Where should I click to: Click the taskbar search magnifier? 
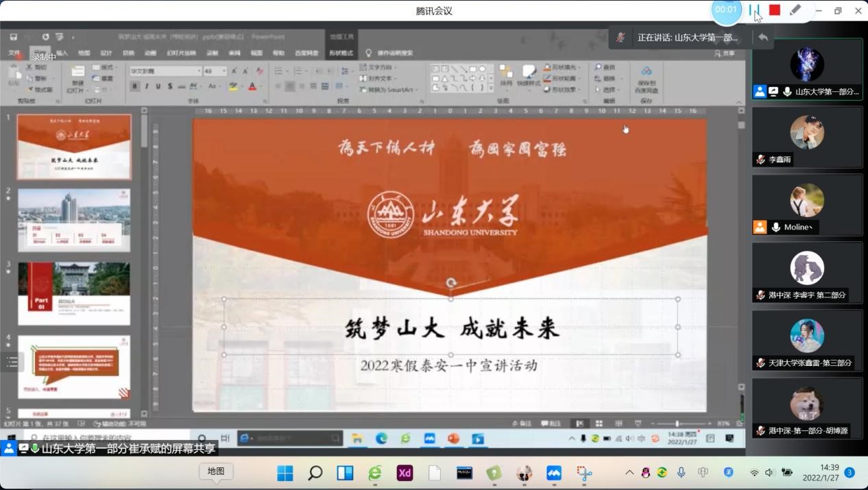click(315, 473)
